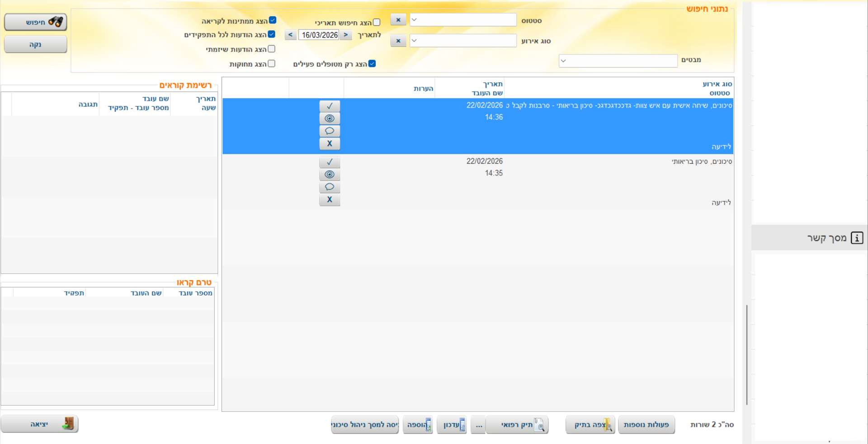Toggle the show deleted checkbox (הצג מחוקות)
868x444 pixels.
(x=272, y=64)
